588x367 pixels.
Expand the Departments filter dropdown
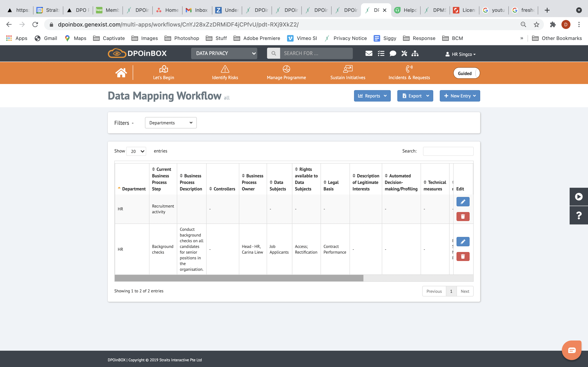point(170,123)
